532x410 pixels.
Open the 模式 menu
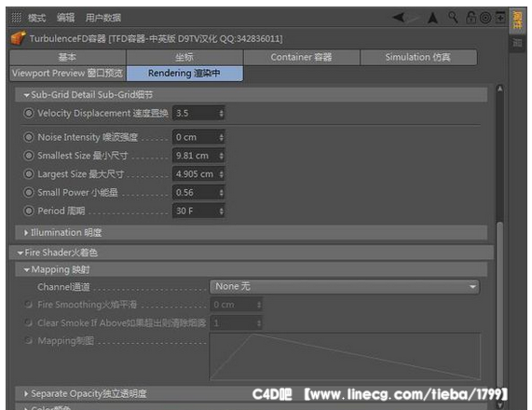pyautogui.click(x=36, y=18)
